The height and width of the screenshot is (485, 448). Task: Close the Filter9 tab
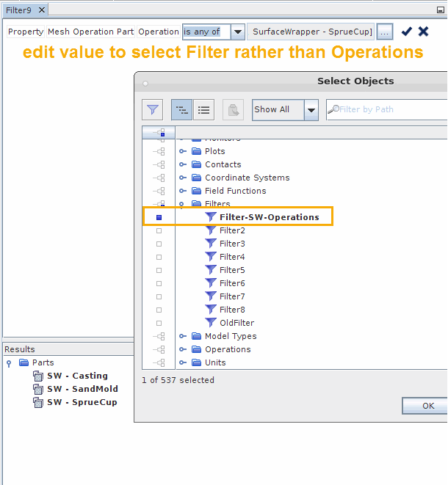pyautogui.click(x=41, y=10)
